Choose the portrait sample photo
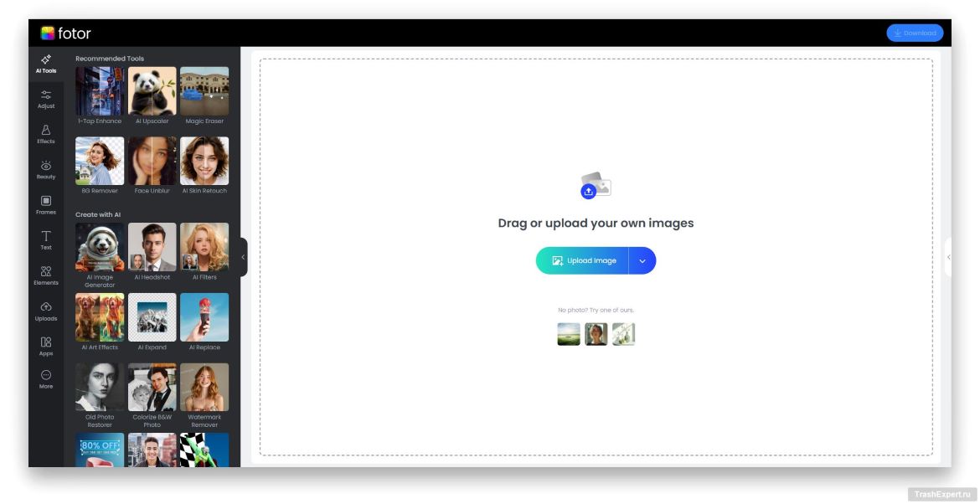The height and width of the screenshot is (504, 980). [x=596, y=334]
